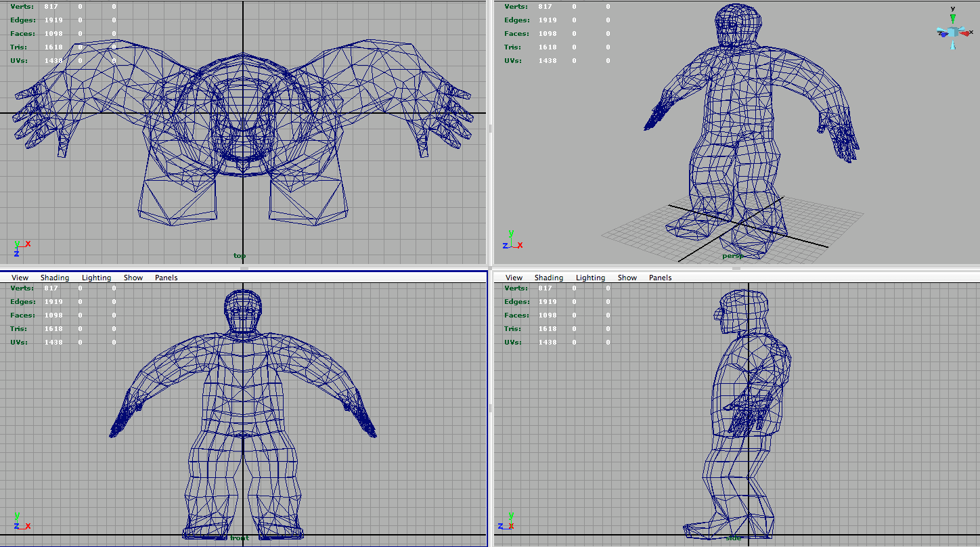980x547 pixels.
Task: Click the divider handle between top and front panels
Action: click(244, 268)
